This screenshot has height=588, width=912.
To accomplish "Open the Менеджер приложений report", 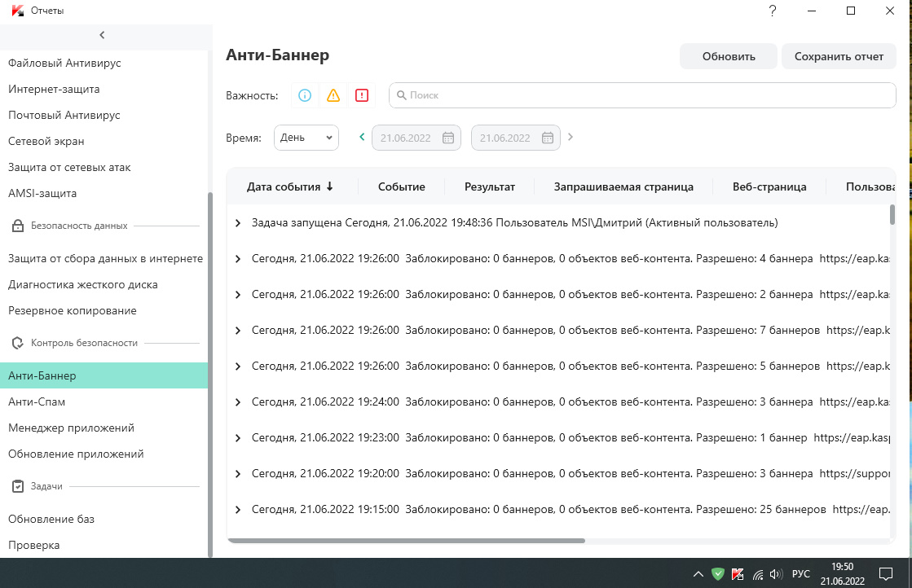I will click(71, 428).
